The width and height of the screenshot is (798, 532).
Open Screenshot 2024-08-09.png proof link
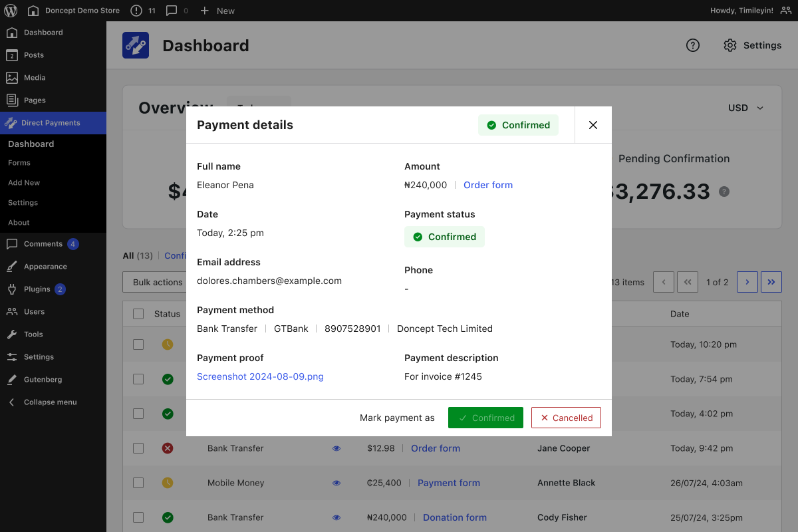260,376
